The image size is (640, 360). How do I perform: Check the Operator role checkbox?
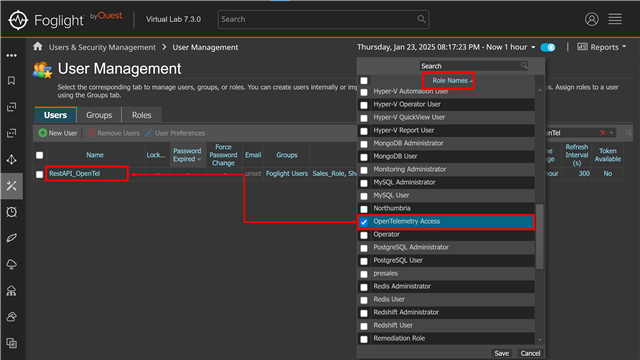click(364, 235)
